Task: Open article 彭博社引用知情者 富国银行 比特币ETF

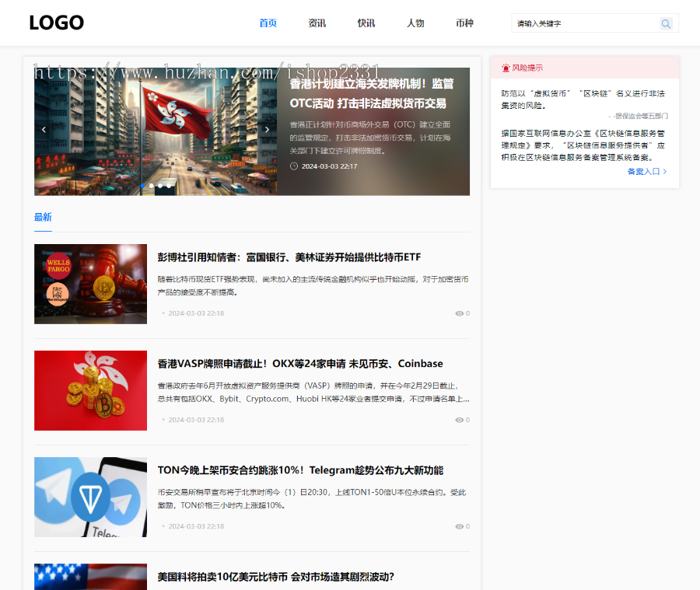Action: tap(289, 257)
